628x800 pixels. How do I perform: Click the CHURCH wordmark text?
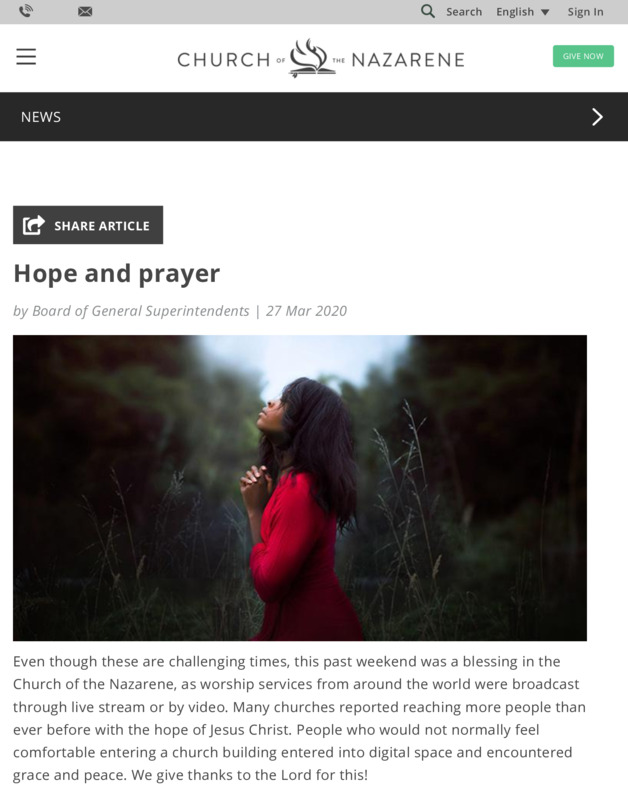(224, 60)
